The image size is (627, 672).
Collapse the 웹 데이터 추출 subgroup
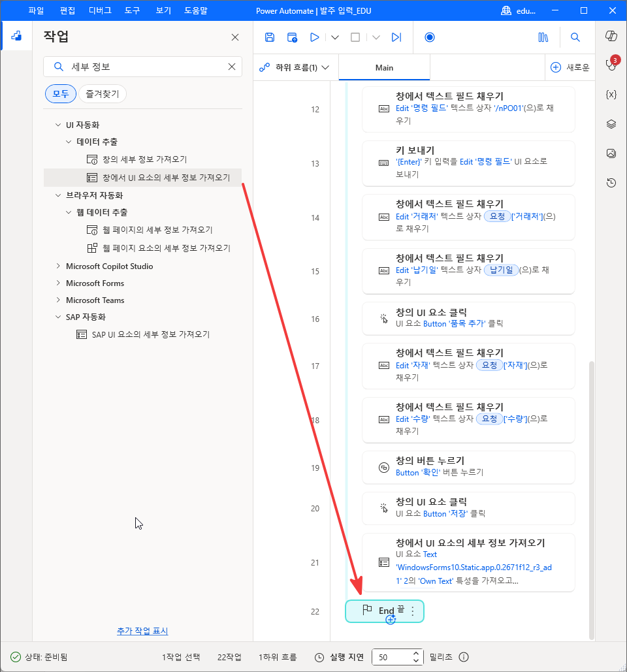tap(69, 212)
